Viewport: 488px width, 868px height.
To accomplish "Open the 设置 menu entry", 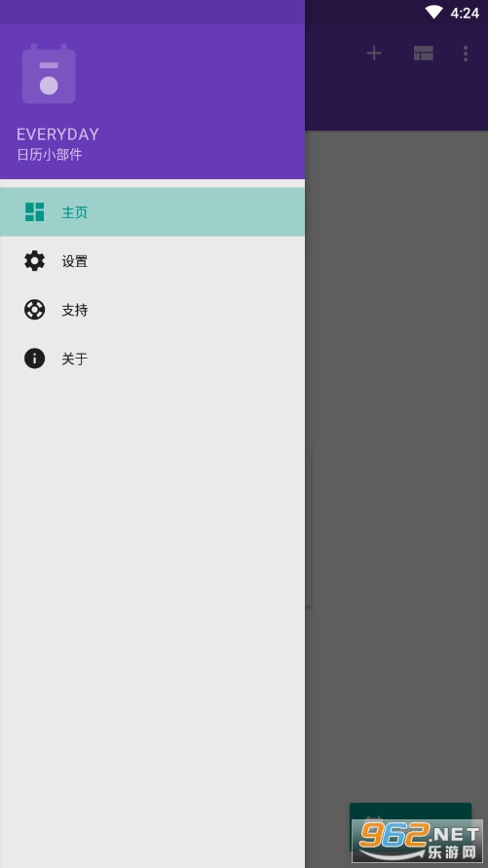I will point(152,261).
